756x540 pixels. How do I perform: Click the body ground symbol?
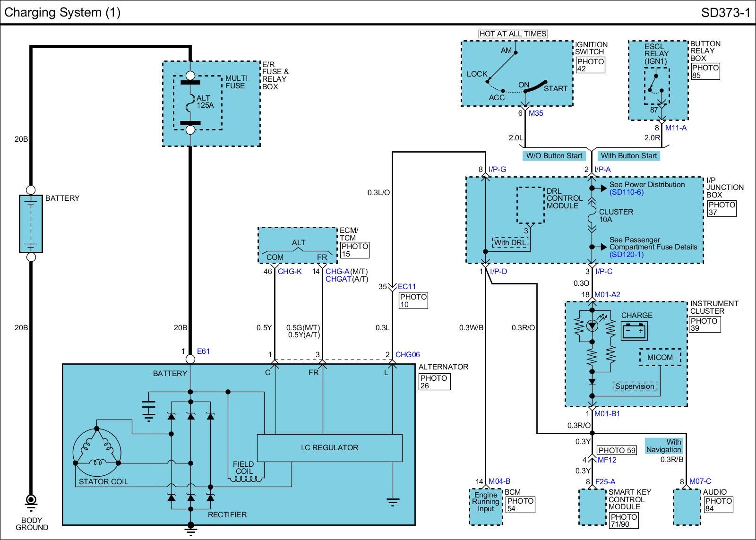click(x=31, y=501)
